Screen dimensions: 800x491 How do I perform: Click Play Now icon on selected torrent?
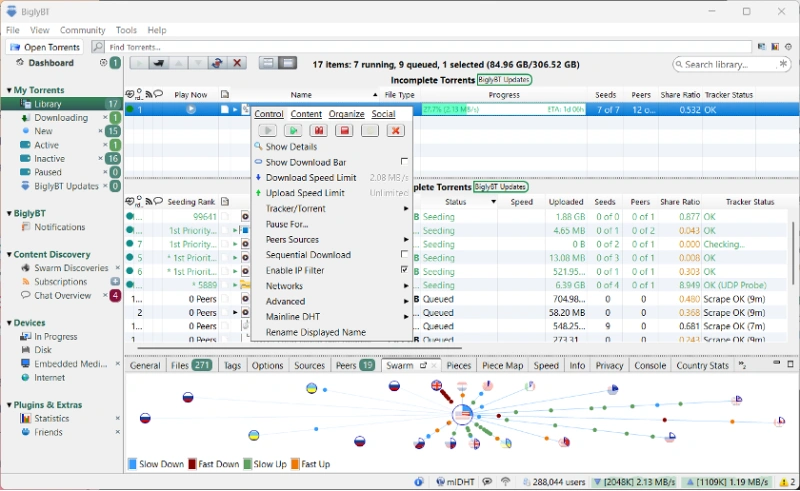pyautogui.click(x=191, y=110)
